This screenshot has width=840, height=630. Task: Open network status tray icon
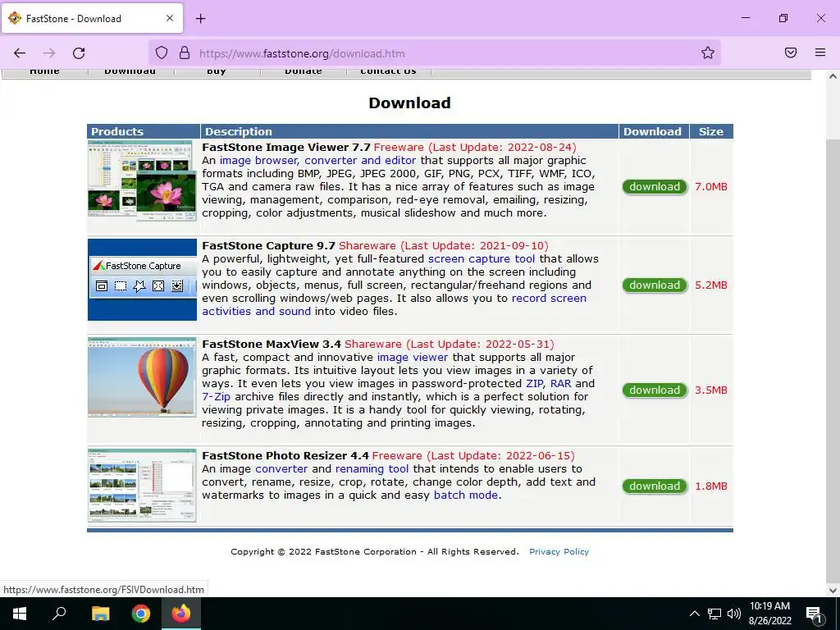[714, 614]
